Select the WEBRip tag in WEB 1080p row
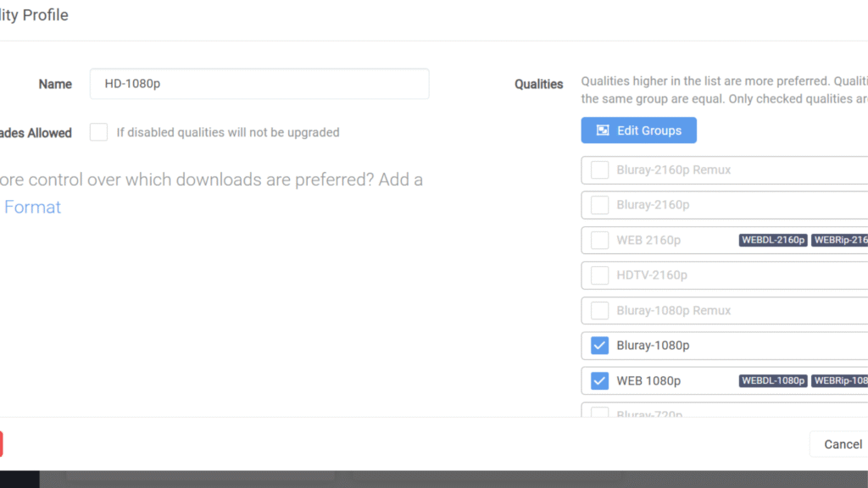The image size is (868, 488). (840, 381)
